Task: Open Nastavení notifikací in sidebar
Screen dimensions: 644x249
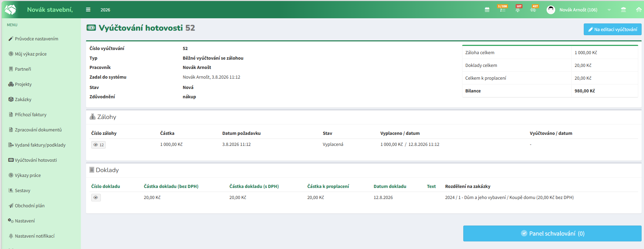Action: 32,236
